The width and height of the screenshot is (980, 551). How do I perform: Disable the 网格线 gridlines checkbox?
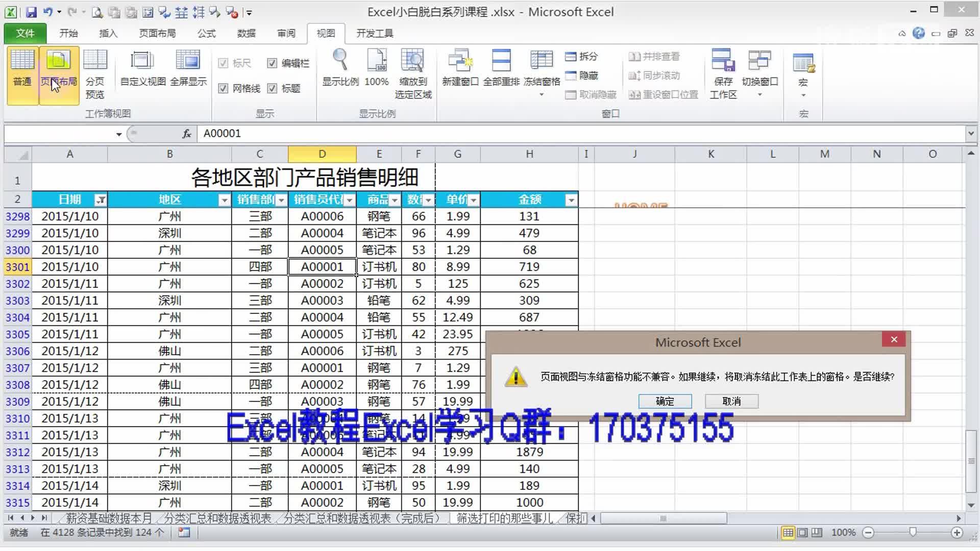click(x=223, y=88)
